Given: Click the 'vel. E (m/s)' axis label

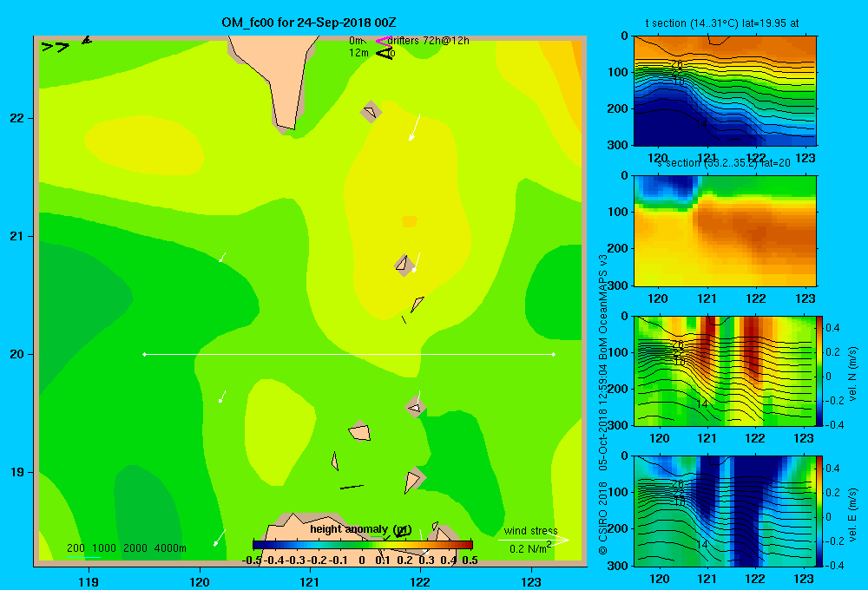Looking at the screenshot, I should point(853,514).
